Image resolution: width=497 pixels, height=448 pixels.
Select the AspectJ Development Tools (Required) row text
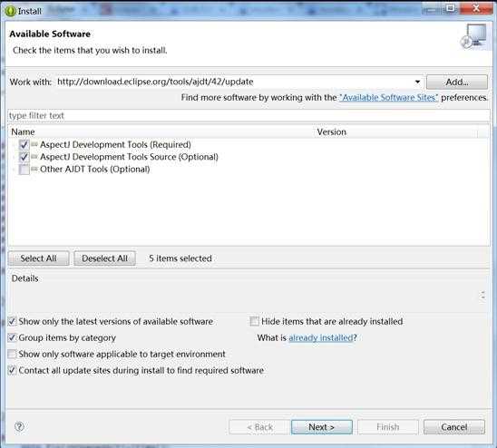tap(115, 144)
